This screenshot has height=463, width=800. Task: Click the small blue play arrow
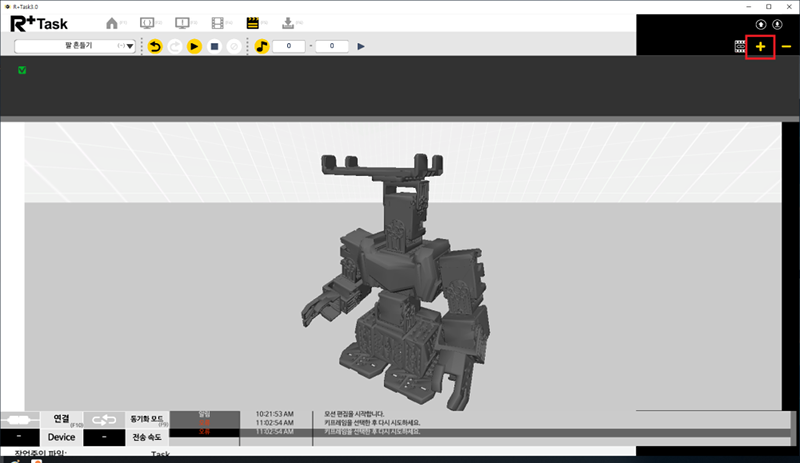(x=361, y=46)
